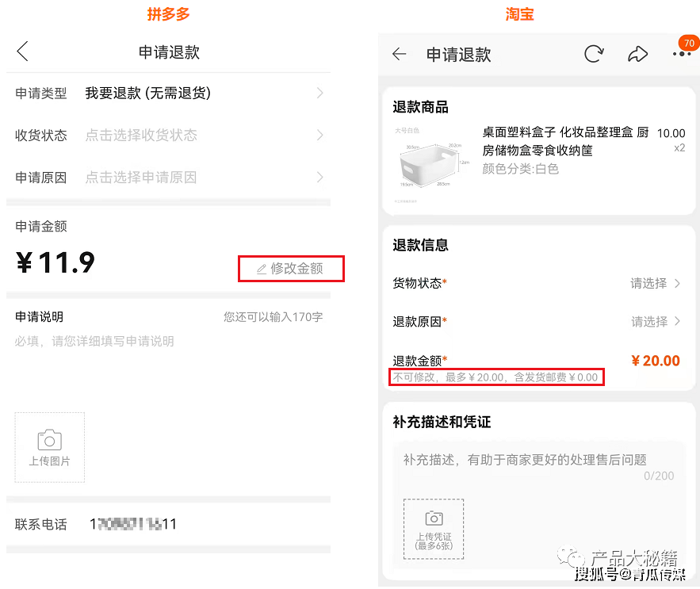Open 收货状态 selection chevron
Viewport: 700px width, 589px height.
tap(319, 135)
